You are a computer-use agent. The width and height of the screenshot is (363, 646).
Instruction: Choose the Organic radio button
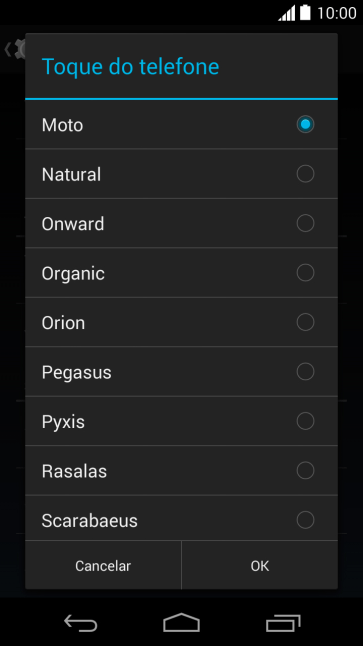coord(305,272)
